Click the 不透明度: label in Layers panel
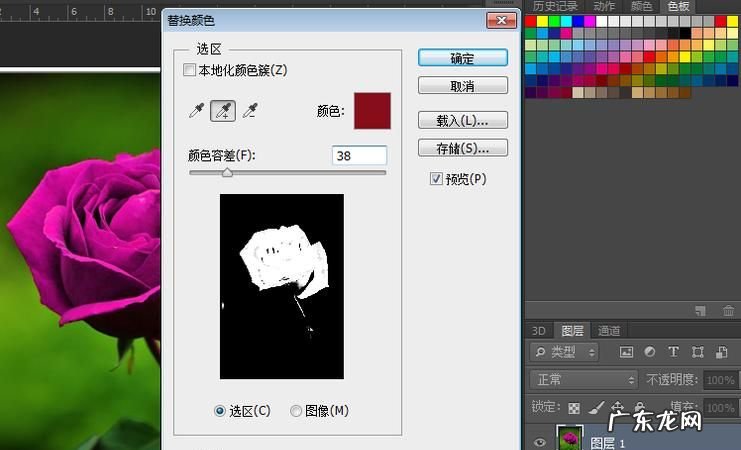The image size is (741, 450). click(x=672, y=379)
